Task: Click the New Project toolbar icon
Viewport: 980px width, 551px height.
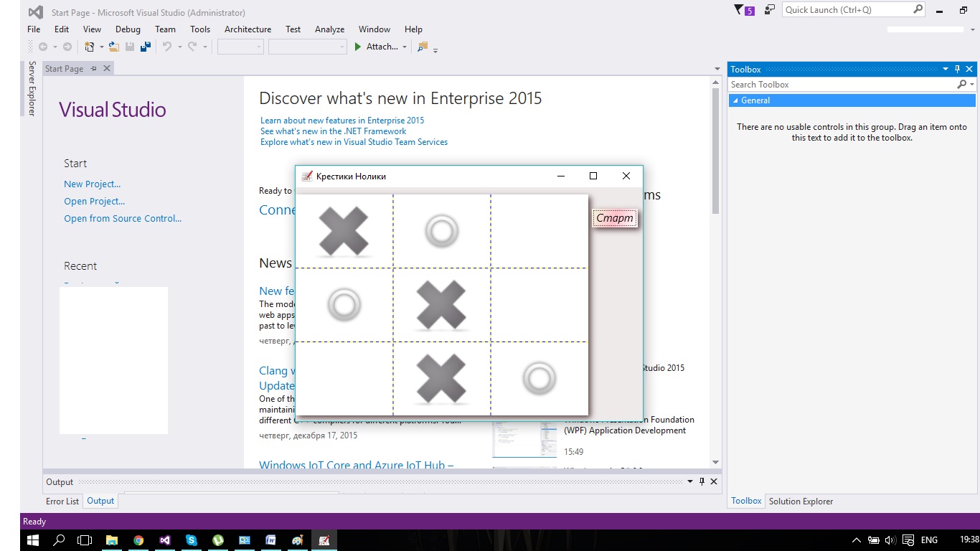Action: [x=90, y=47]
